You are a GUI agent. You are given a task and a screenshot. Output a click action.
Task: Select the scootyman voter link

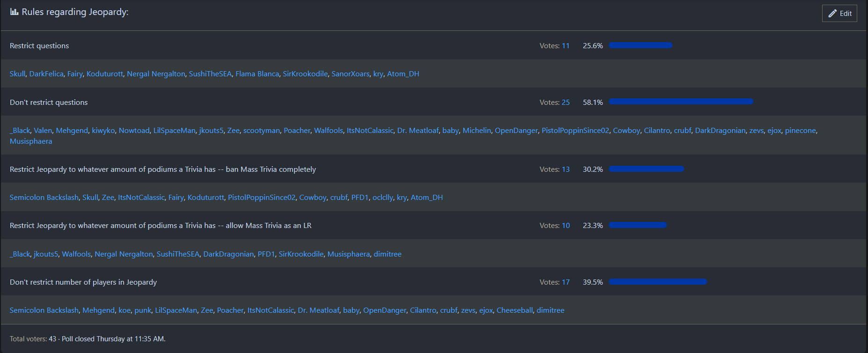click(262, 131)
